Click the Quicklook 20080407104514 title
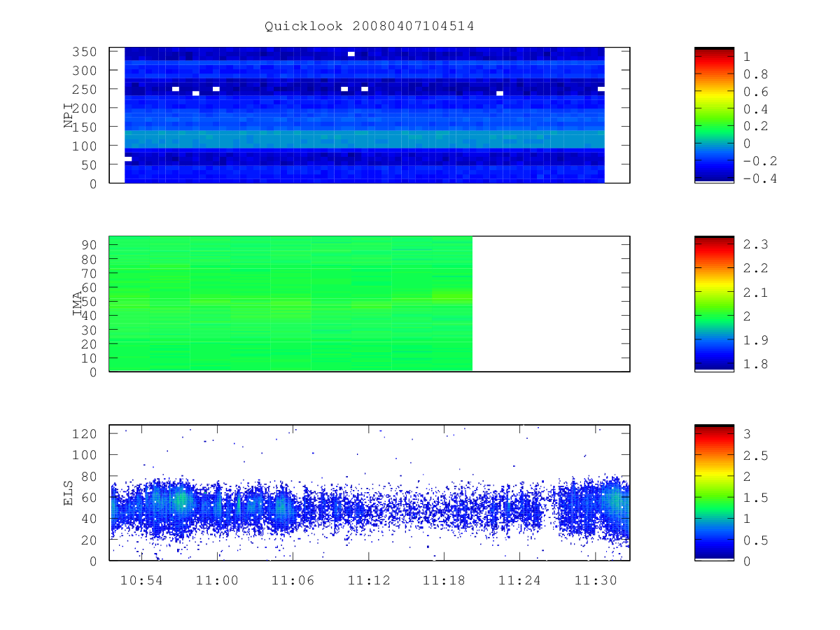 (370, 26)
